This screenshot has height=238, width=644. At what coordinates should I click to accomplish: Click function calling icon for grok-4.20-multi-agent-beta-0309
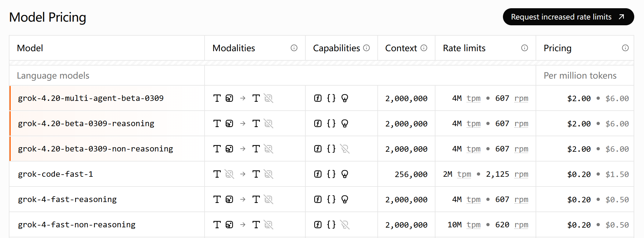[x=318, y=98]
